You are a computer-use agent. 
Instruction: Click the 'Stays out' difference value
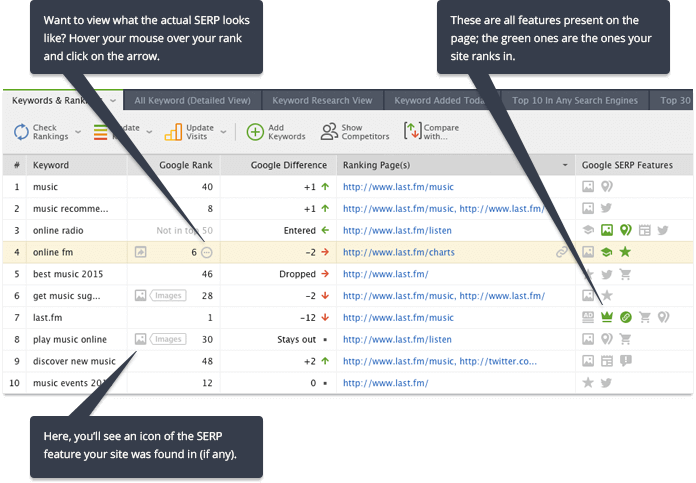[297, 339]
